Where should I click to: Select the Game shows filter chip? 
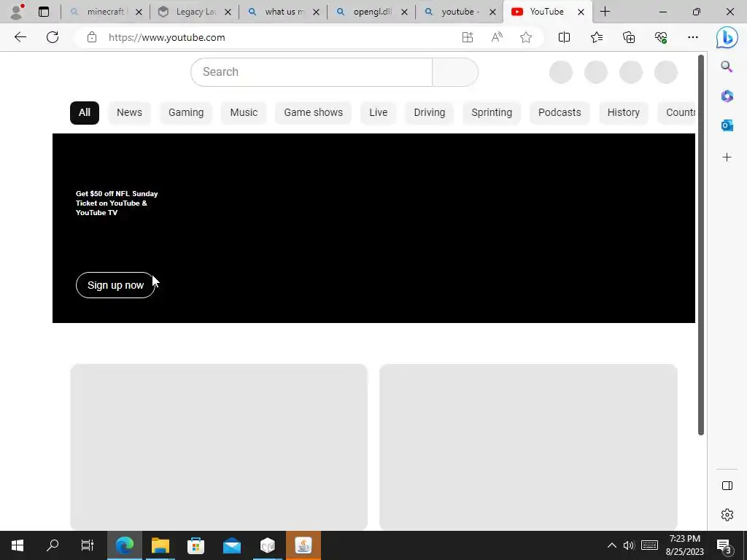[314, 113]
